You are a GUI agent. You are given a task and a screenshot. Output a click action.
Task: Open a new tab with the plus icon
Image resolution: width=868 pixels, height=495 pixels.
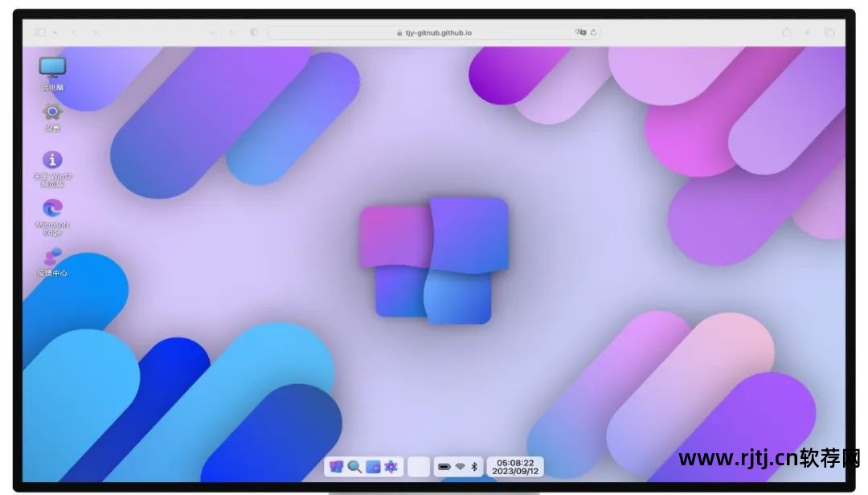[807, 33]
